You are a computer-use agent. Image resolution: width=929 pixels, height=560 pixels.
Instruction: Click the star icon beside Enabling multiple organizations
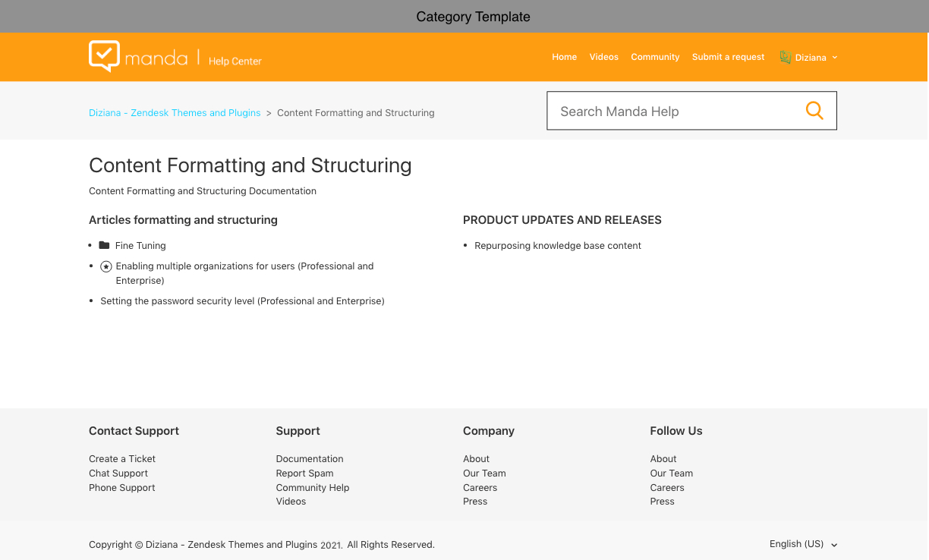(106, 266)
